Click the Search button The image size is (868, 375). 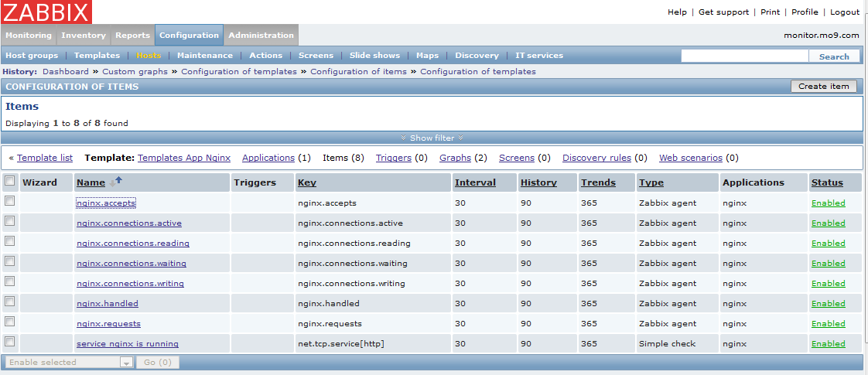(x=834, y=56)
